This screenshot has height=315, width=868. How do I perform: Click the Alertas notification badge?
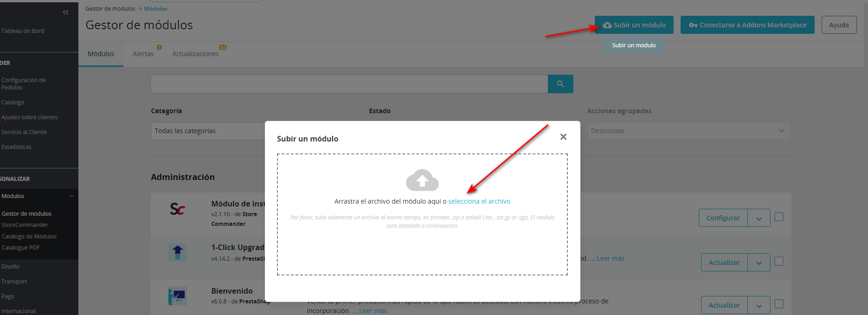coord(159,47)
